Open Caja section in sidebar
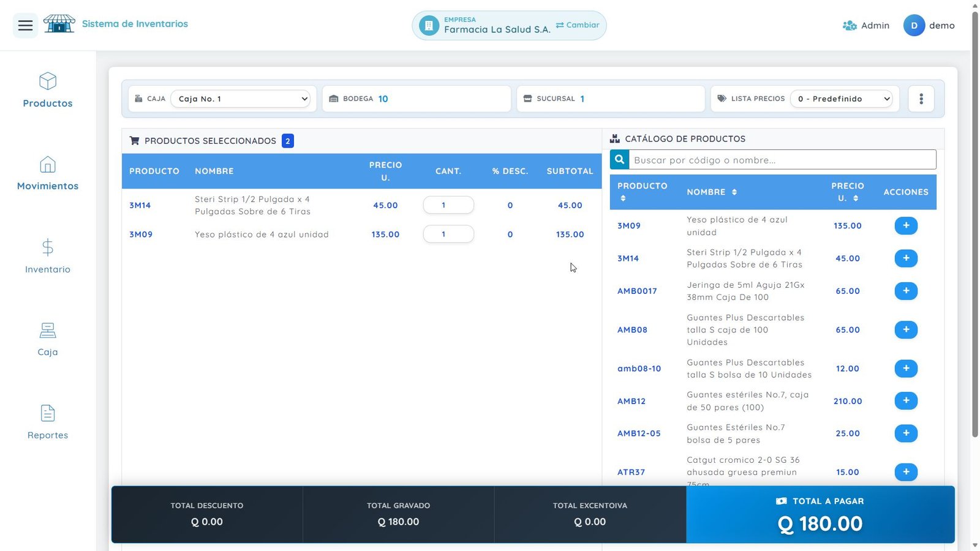 click(48, 339)
